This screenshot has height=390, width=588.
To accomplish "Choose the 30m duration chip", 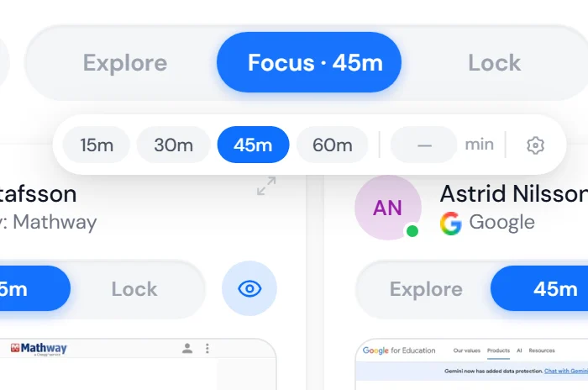I will pyautogui.click(x=174, y=145).
